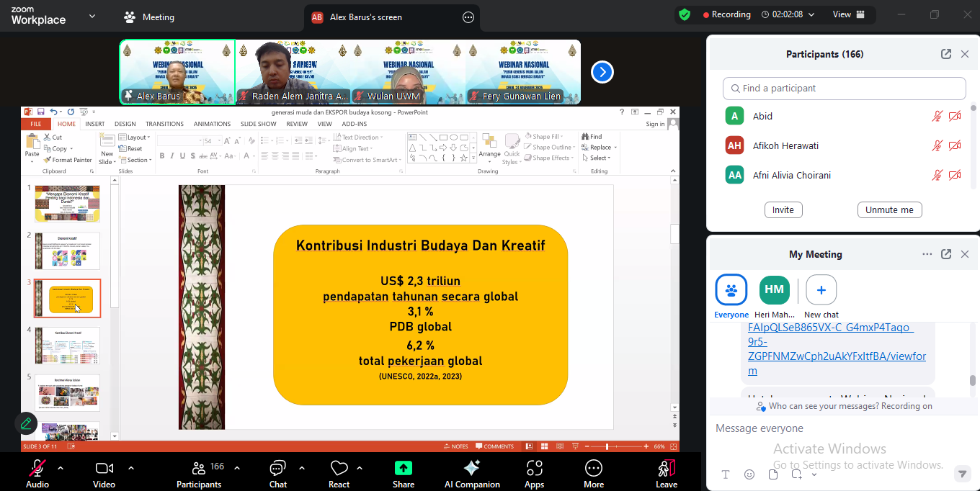Open the Apps button
The image size is (980, 491).
click(x=534, y=474)
